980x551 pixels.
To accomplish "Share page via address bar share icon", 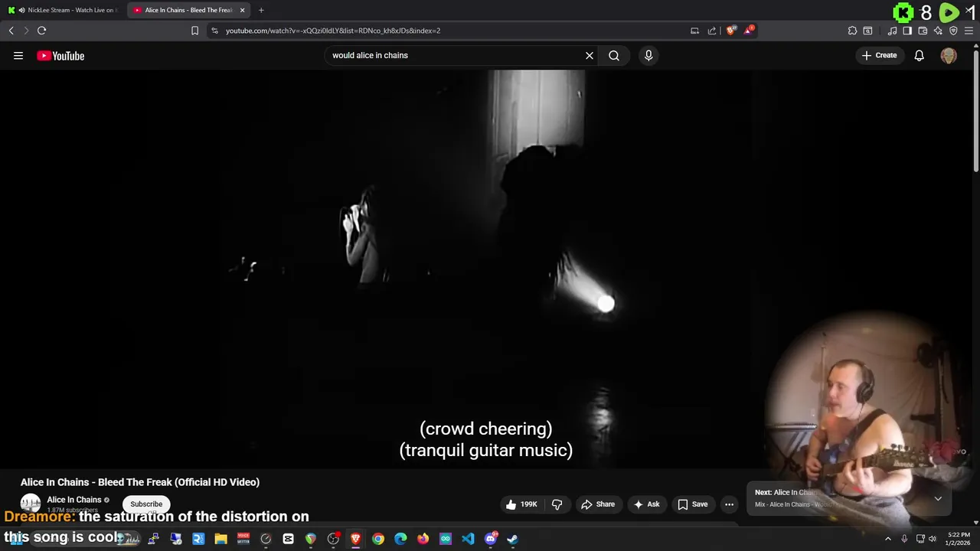I will point(712,31).
